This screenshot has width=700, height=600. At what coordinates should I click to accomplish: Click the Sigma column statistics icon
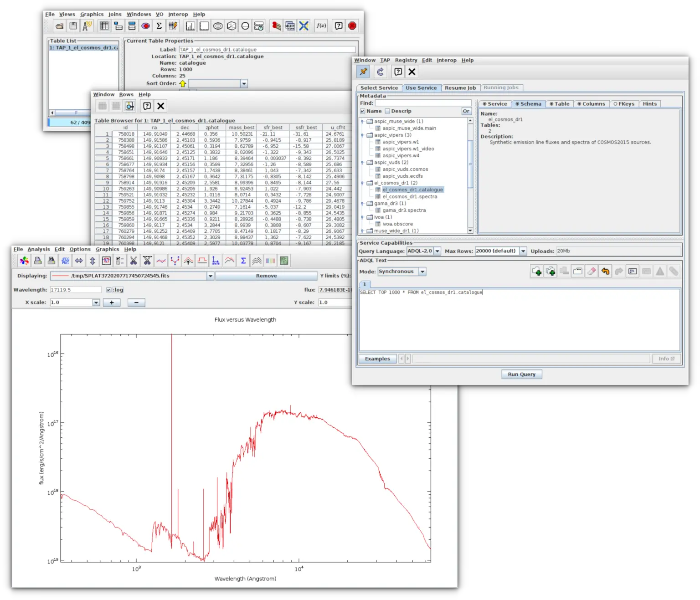[x=159, y=26]
